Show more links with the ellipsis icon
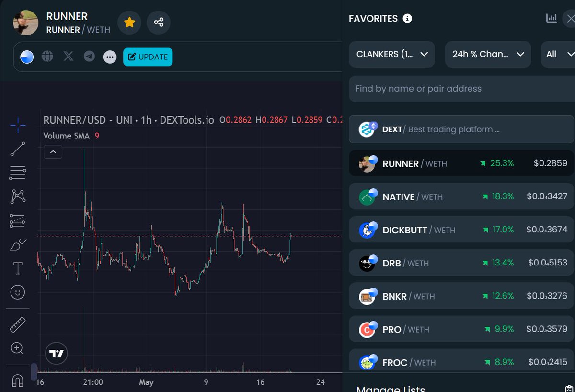 click(x=110, y=57)
